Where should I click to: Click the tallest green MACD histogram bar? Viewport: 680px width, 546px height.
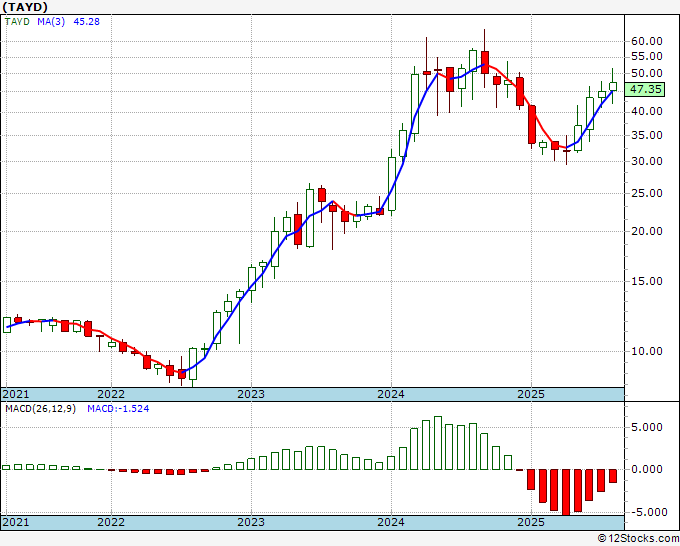(438, 443)
